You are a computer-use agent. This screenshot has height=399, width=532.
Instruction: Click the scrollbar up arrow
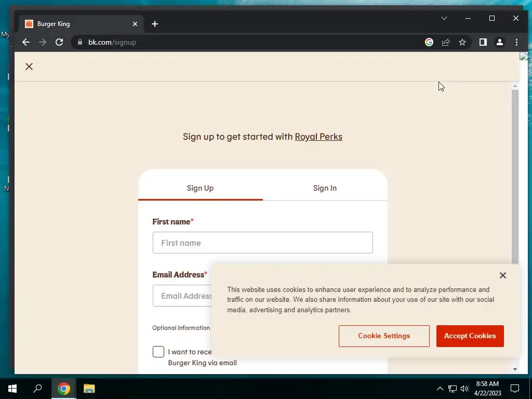coord(515,86)
